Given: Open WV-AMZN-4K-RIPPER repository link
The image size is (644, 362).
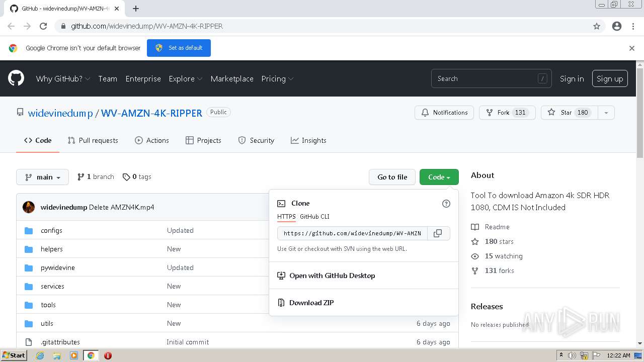Looking at the screenshot, I should [x=151, y=113].
